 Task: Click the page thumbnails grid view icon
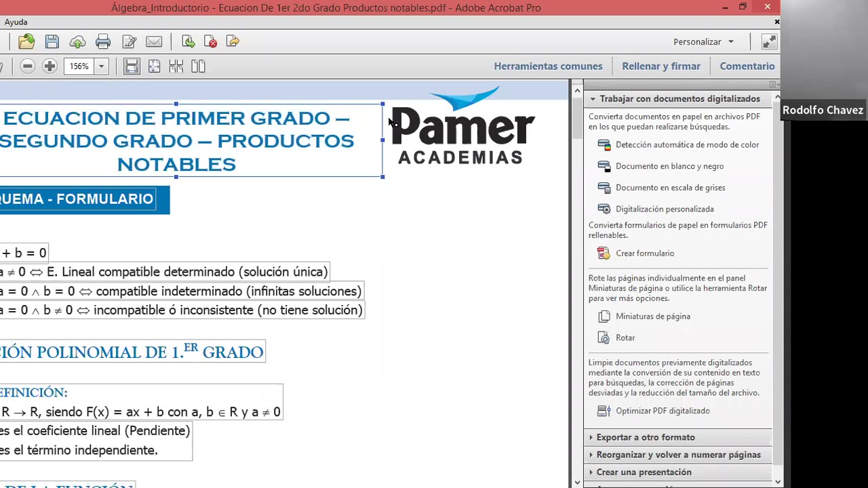point(176,66)
